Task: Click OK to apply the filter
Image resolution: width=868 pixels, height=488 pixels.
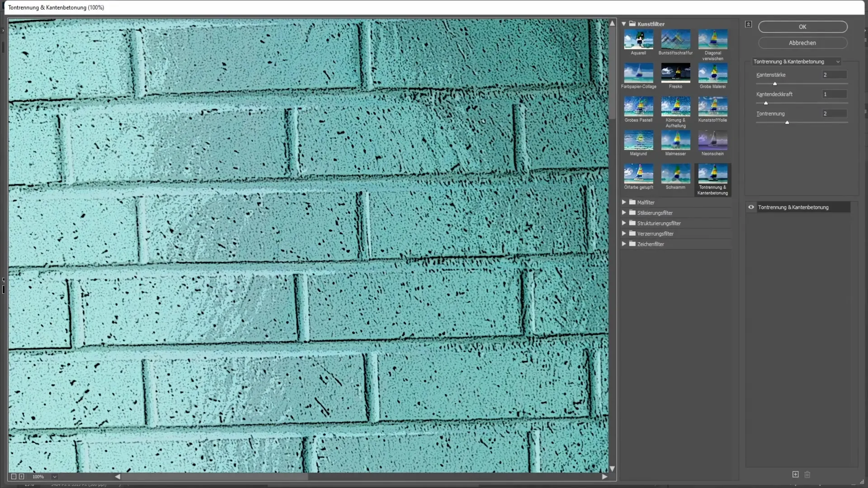Action: [x=802, y=27]
